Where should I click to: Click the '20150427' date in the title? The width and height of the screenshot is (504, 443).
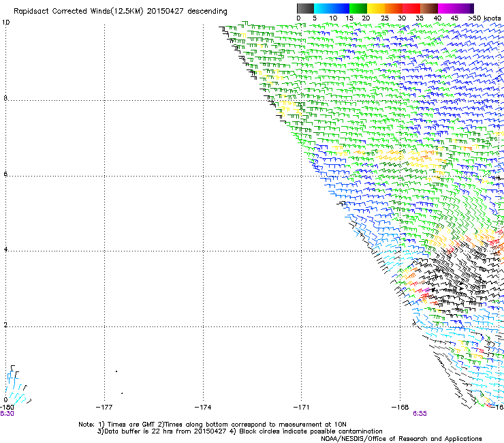coord(166,12)
